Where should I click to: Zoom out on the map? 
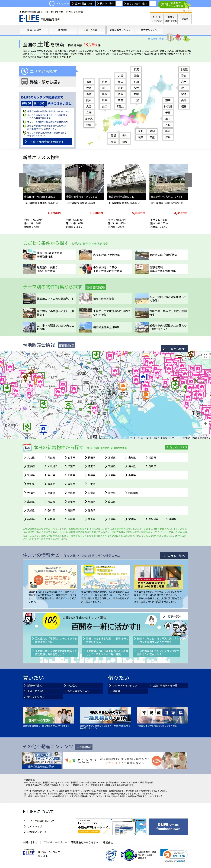point(206,431)
